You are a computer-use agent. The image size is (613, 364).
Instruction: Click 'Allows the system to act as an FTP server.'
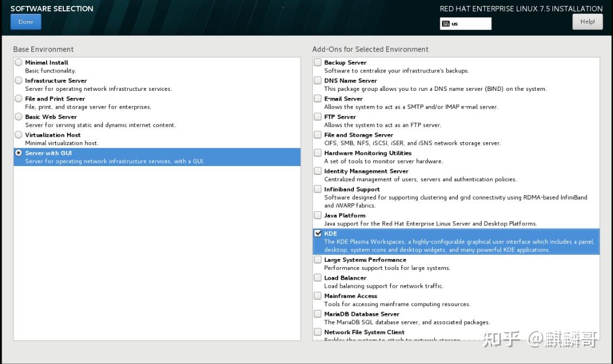tap(383, 125)
